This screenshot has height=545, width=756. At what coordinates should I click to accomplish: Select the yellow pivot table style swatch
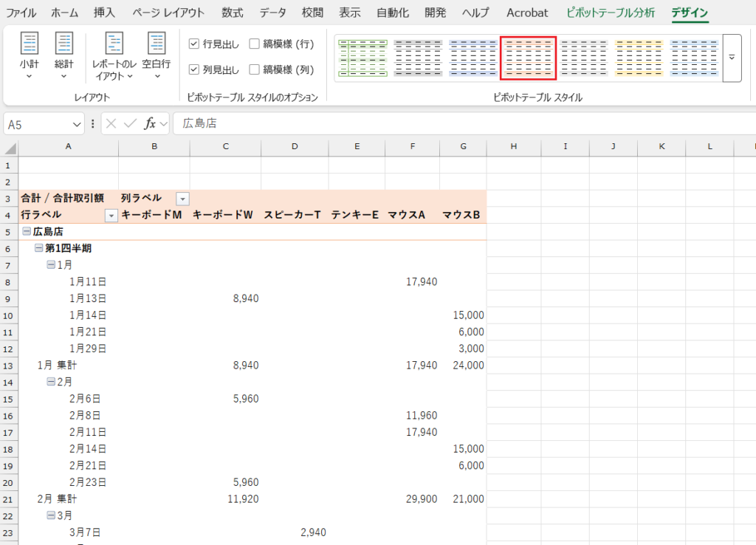[x=639, y=58]
